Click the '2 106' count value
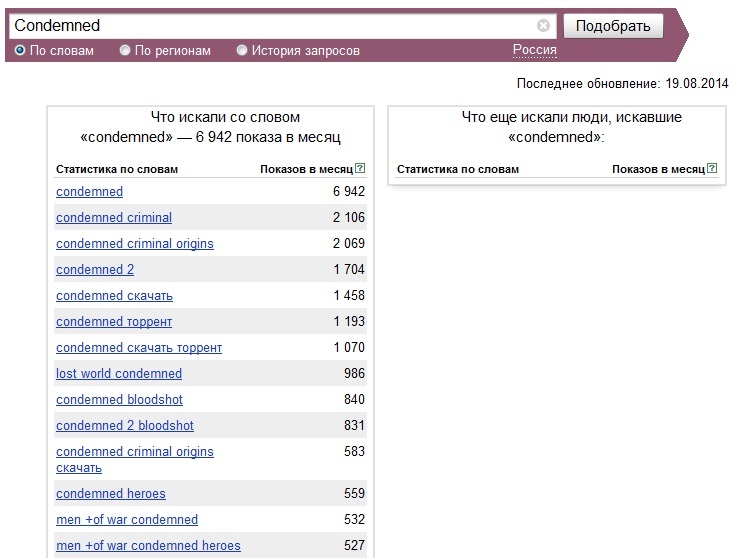 (x=349, y=217)
